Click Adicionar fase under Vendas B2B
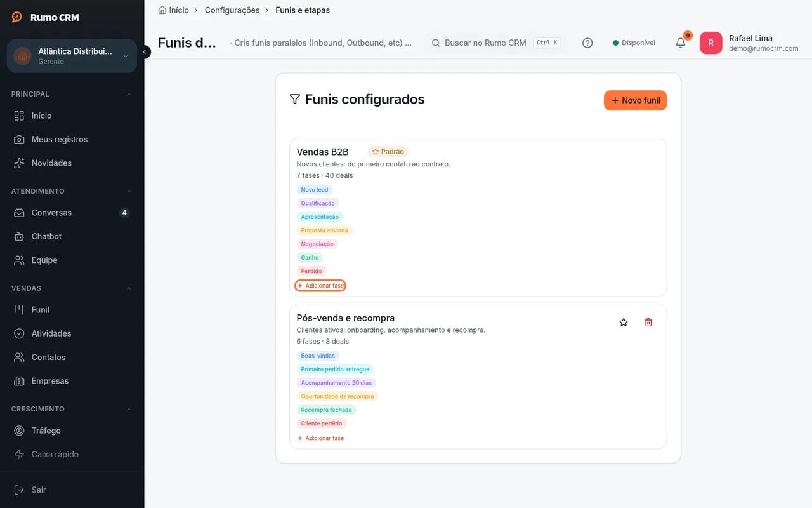 coord(320,286)
